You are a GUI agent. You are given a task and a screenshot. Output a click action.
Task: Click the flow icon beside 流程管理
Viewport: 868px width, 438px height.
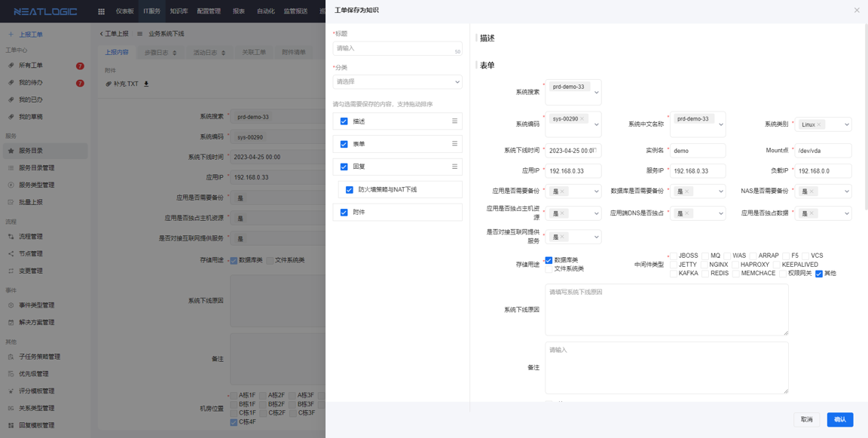click(11, 237)
